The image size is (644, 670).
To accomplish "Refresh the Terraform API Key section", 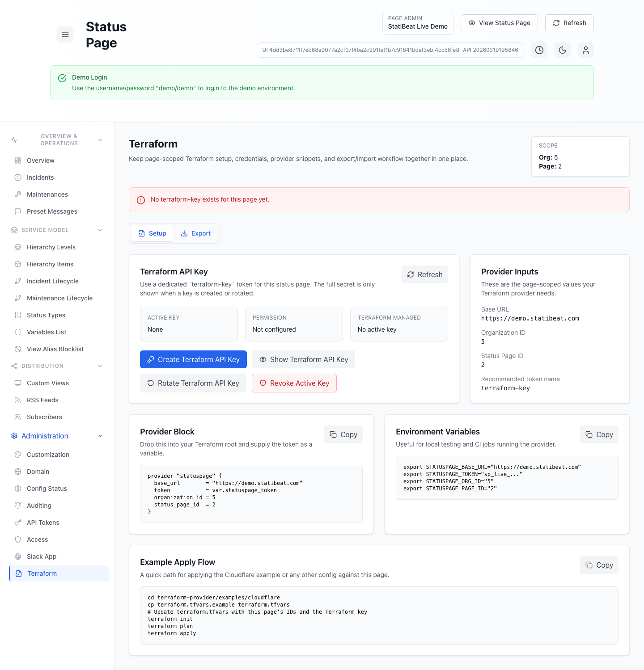I will click(x=424, y=274).
